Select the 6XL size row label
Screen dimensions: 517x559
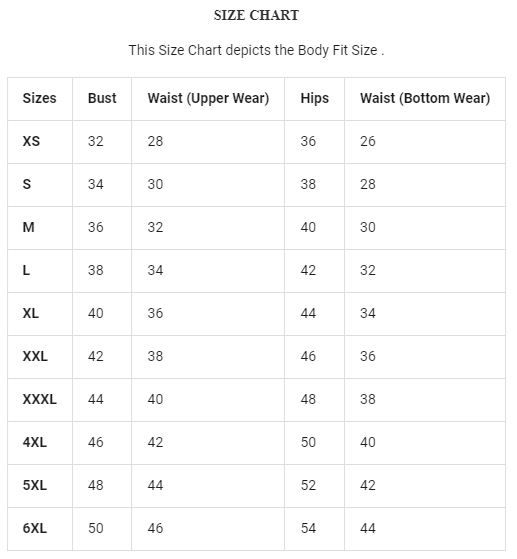(35, 528)
